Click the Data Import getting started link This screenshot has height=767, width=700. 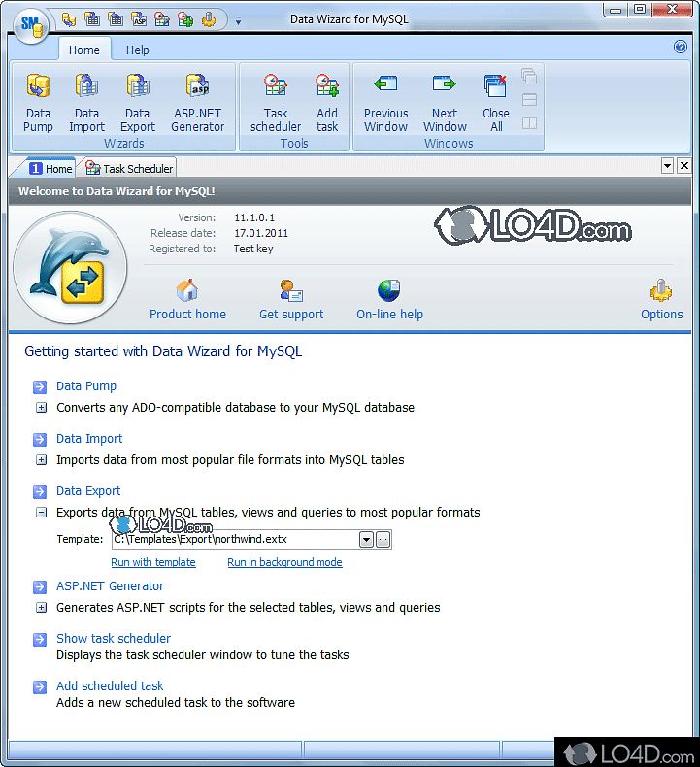pos(89,438)
